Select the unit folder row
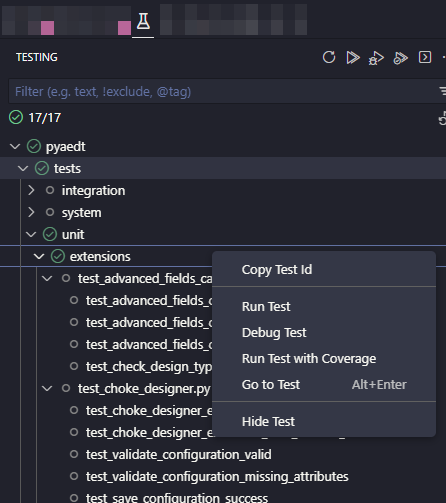This screenshot has width=446, height=503. pos(223,234)
